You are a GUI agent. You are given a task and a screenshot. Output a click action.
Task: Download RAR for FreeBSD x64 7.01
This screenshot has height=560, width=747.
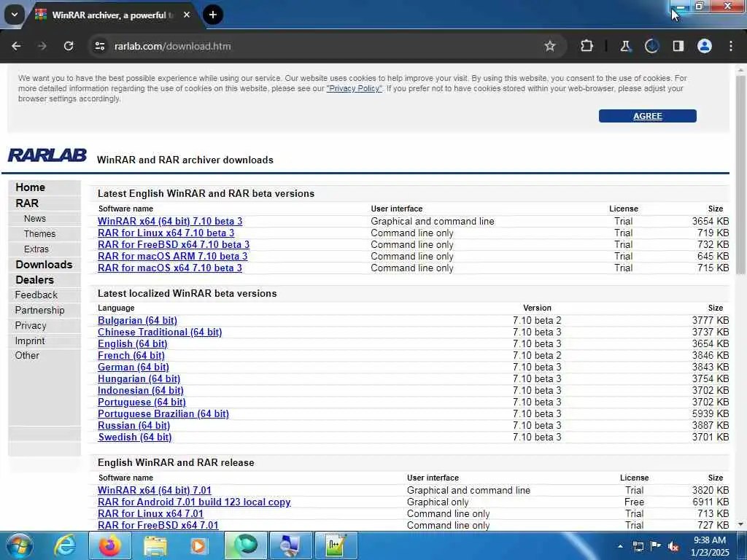158,525
